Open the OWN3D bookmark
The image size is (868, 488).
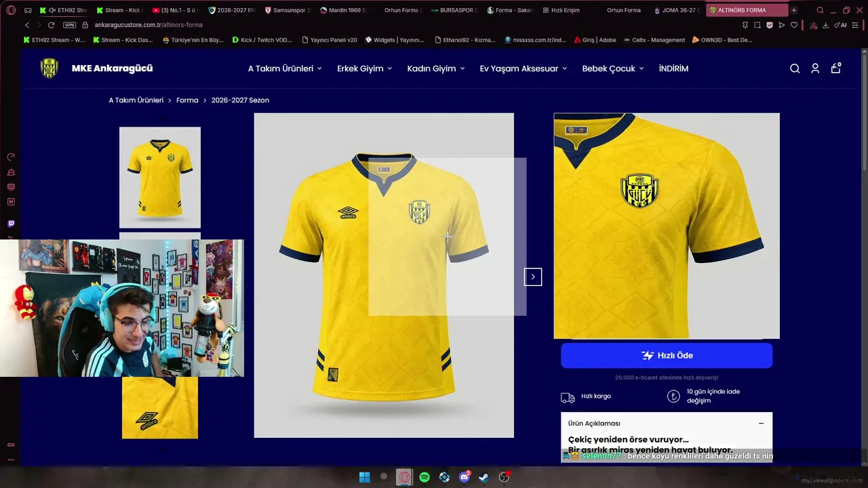(722, 40)
